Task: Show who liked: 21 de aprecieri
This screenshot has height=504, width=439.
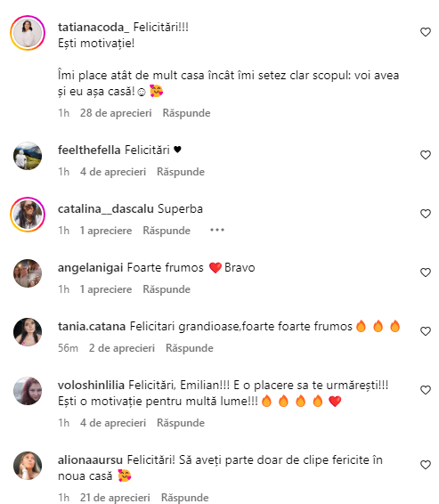Action: coord(115,498)
